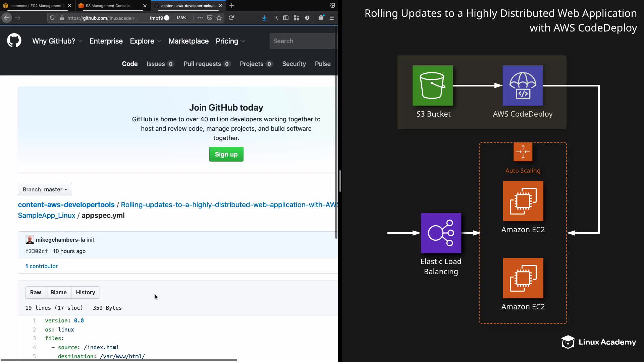Bookmark page with the star icon
Image resolution: width=644 pixels, height=362 pixels.
pos(219,18)
